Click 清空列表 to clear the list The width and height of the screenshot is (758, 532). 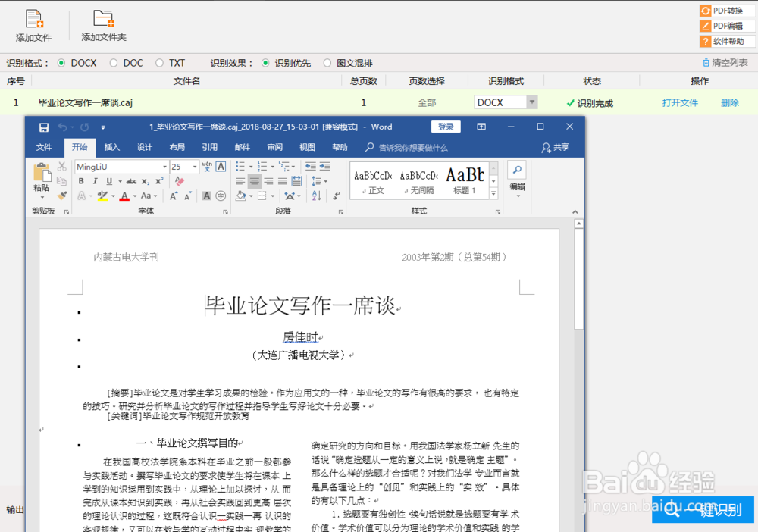click(726, 63)
